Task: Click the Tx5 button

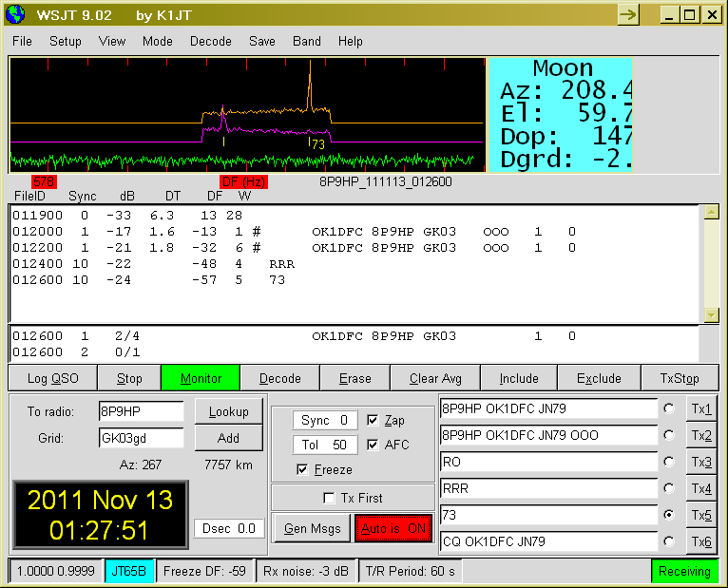Action: [700, 515]
